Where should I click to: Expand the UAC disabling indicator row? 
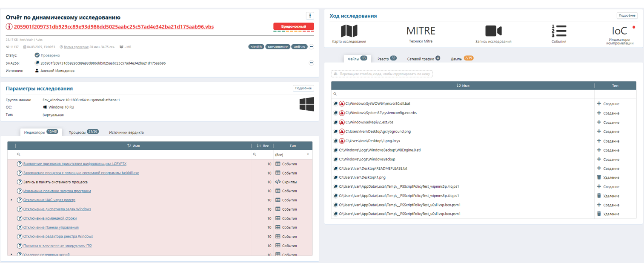coord(11,200)
